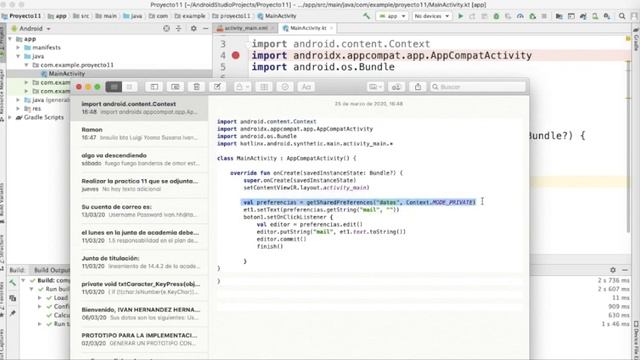Open the 'No devices' device selector
This screenshot has height=360, width=640.
pyautogui.click(x=431, y=16)
